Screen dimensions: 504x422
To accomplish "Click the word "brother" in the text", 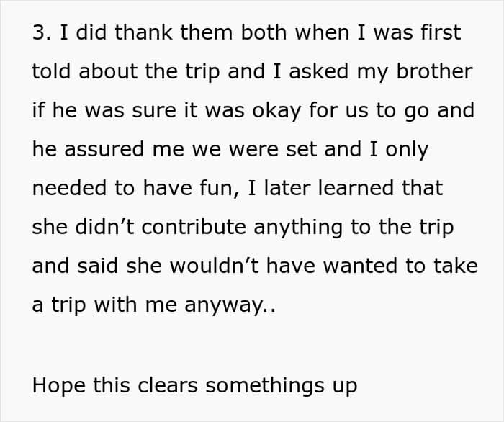I will tap(434, 71).
